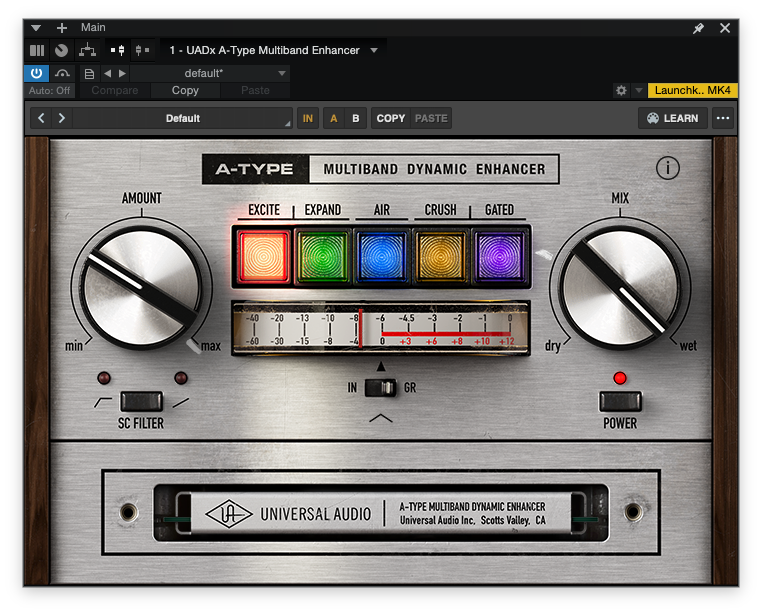The height and width of the screenshot is (614, 762).
Task: Open the channel editor bars icon
Action: pos(37,50)
